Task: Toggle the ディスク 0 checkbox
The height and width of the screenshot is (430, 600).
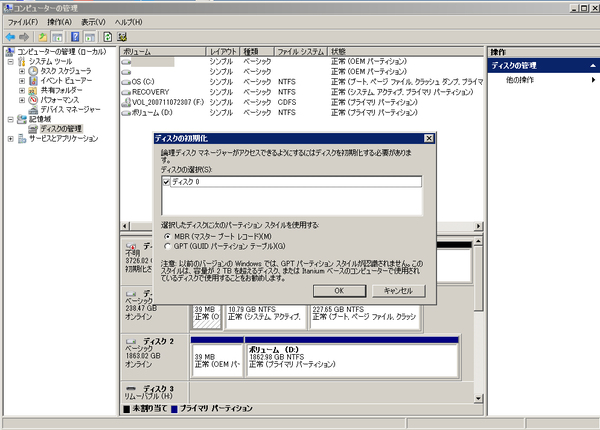Action: pyautogui.click(x=166, y=182)
